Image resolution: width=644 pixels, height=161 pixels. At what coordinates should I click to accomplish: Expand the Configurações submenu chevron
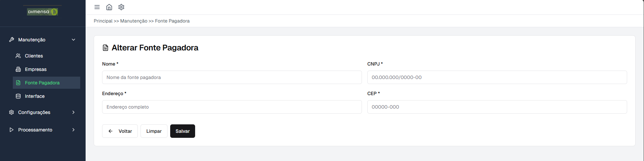coord(73,112)
